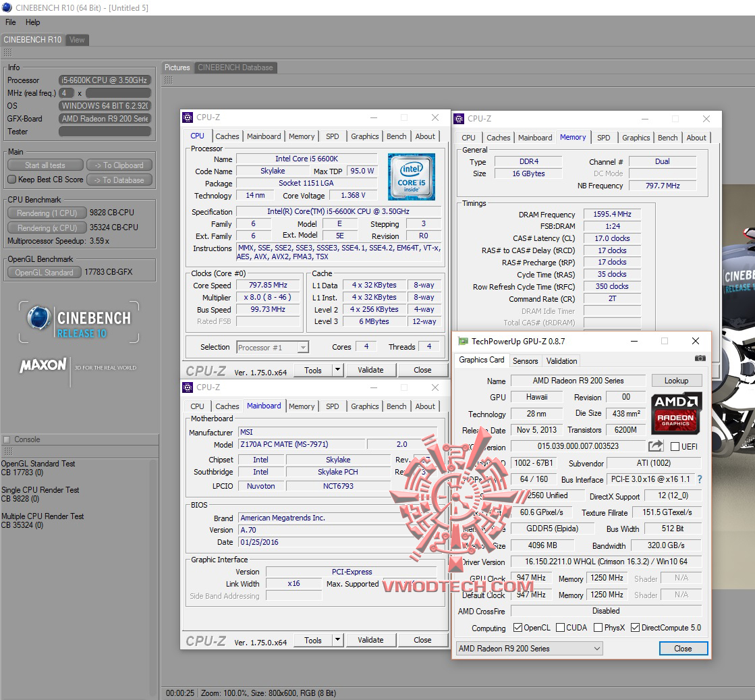Click the DRAM Frequency value 1595.4 MHz
The image size is (755, 700).
(x=612, y=214)
